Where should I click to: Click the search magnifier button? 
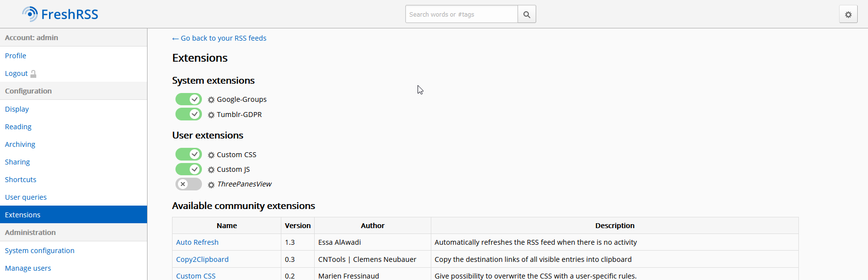[x=526, y=14]
